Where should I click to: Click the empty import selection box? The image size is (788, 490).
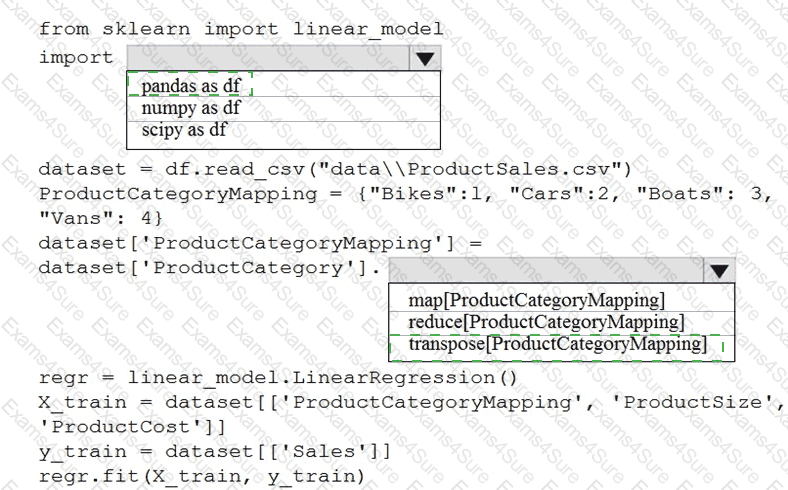coord(268,58)
